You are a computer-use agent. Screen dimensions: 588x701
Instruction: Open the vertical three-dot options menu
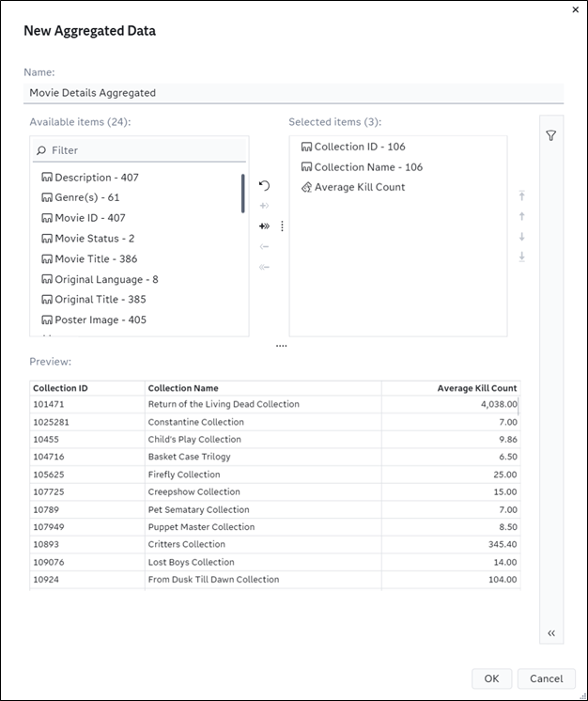tap(282, 226)
